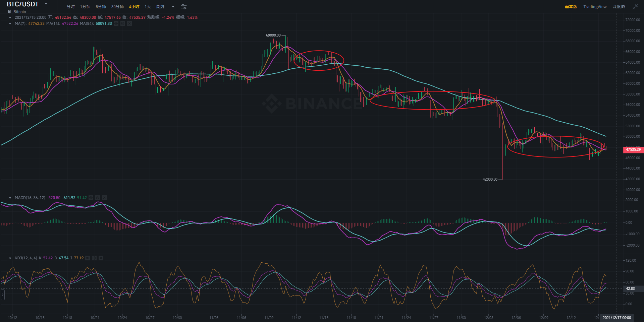644x322 pixels.
Task: Open KDJ indicator settings gear
Action: coord(94,258)
